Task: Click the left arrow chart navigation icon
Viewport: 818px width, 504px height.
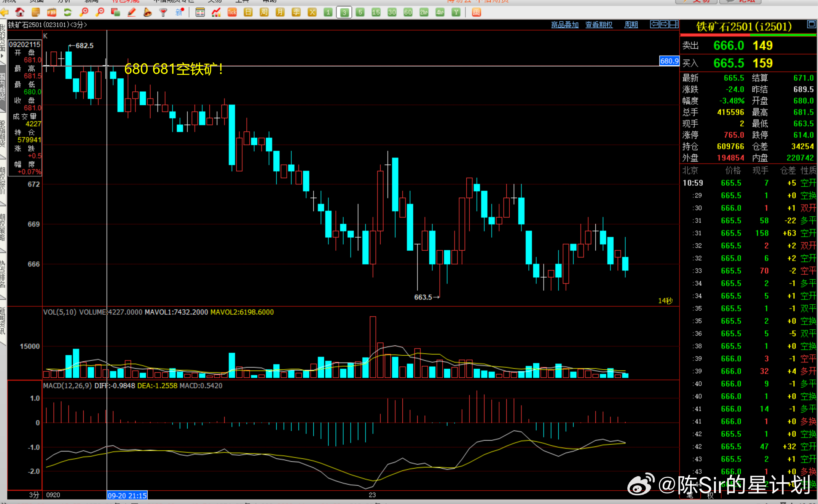Action: (655, 24)
